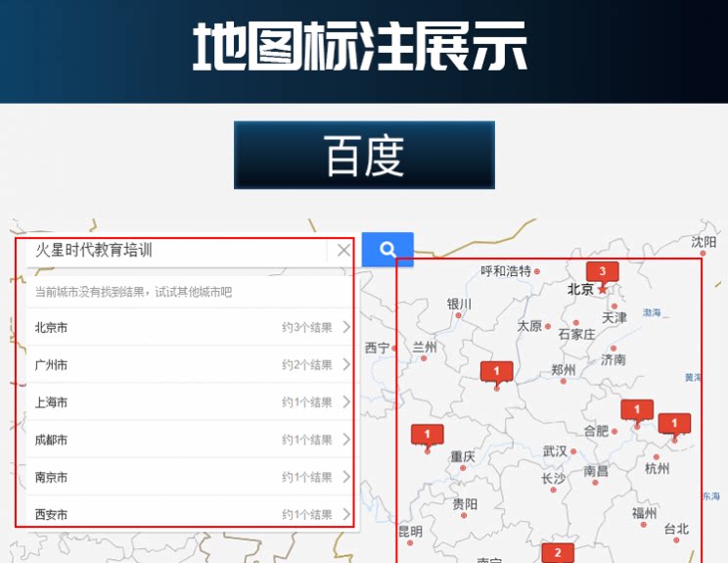The height and width of the screenshot is (563, 728).
Task: Open the 百度 map tab button
Action: coord(364,155)
